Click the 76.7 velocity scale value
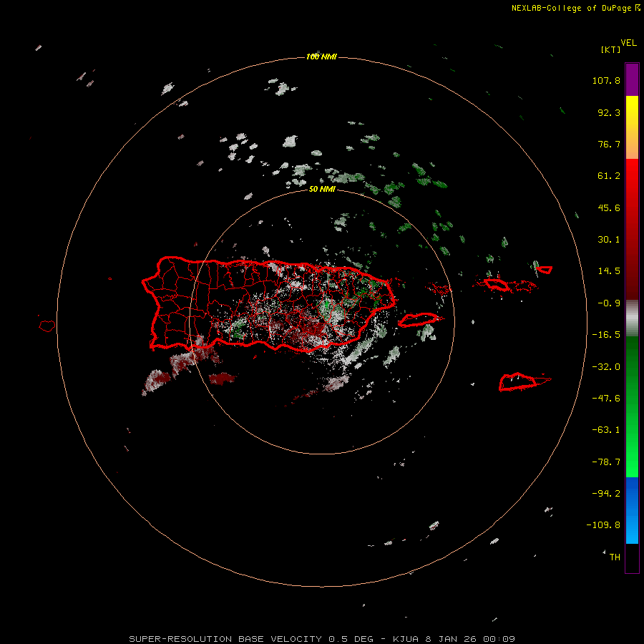644x644 pixels. pos(609,144)
